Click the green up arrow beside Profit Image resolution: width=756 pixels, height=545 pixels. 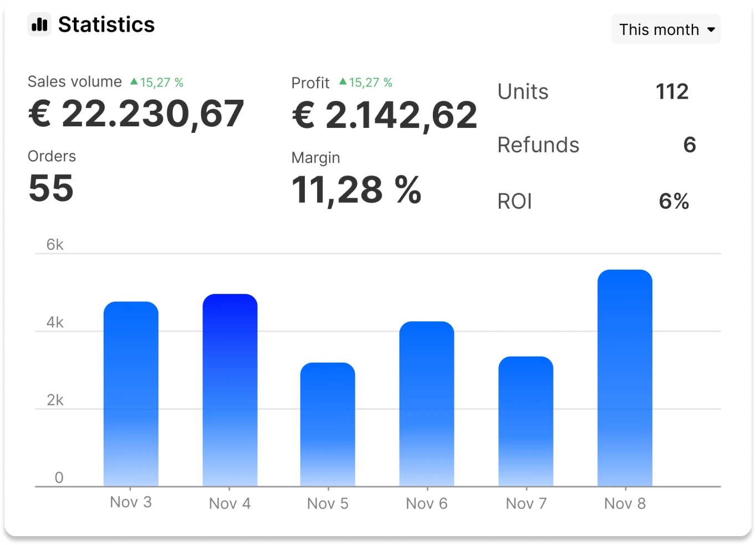click(343, 82)
